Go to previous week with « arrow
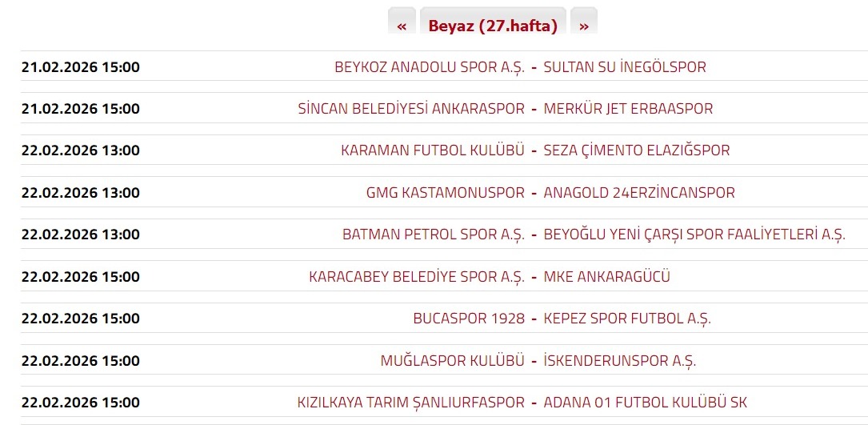 402,26
